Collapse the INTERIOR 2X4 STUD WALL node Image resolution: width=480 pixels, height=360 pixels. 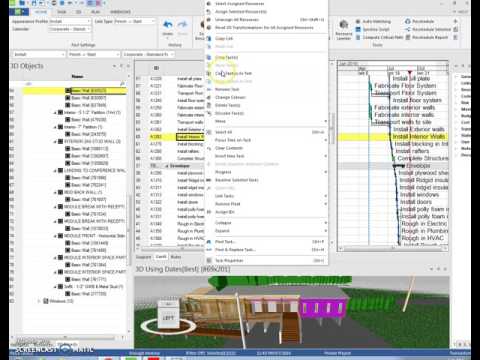(56, 142)
